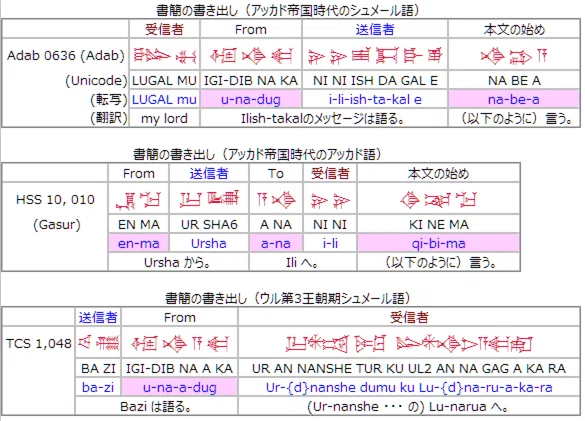
Task: Select the '(Gasur)' label
Action: (x=57, y=225)
